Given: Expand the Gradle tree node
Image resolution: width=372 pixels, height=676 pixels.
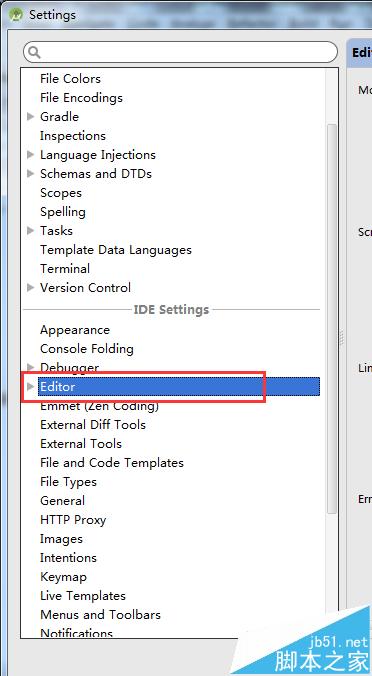Looking at the screenshot, I should point(30,116).
